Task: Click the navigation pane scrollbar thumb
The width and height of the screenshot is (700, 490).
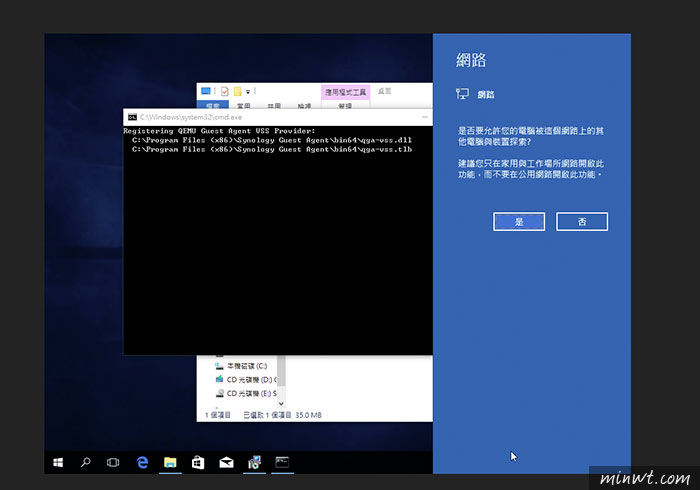Action: (281, 370)
